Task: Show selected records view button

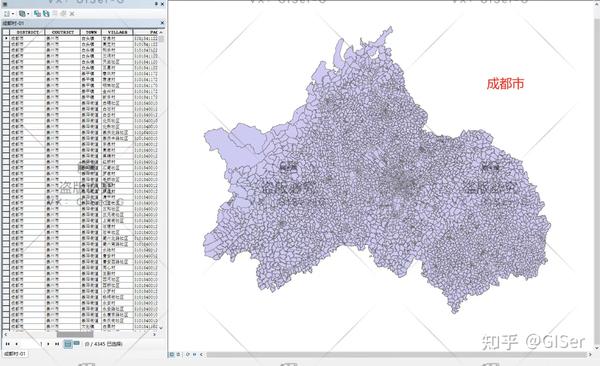Action: point(77,343)
